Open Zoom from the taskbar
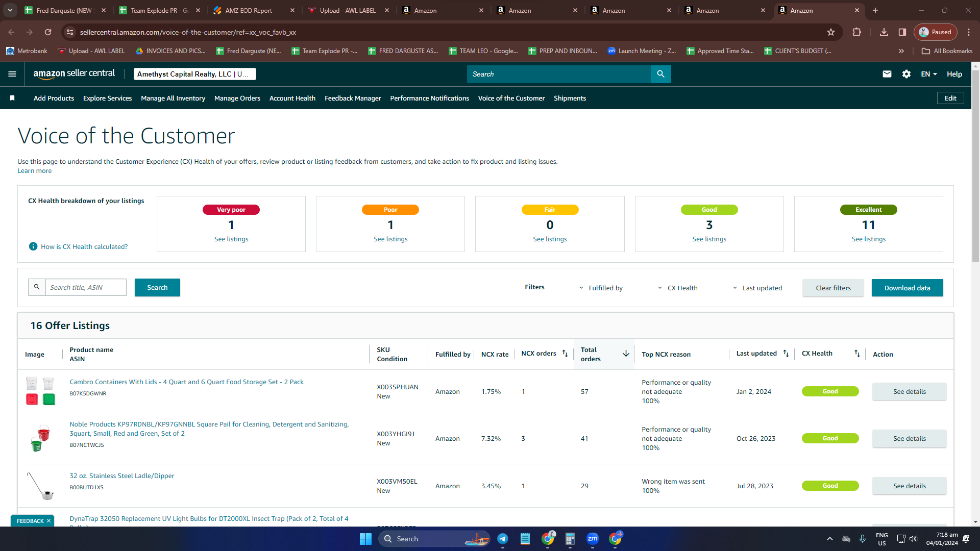The width and height of the screenshot is (980, 551). pos(593,539)
